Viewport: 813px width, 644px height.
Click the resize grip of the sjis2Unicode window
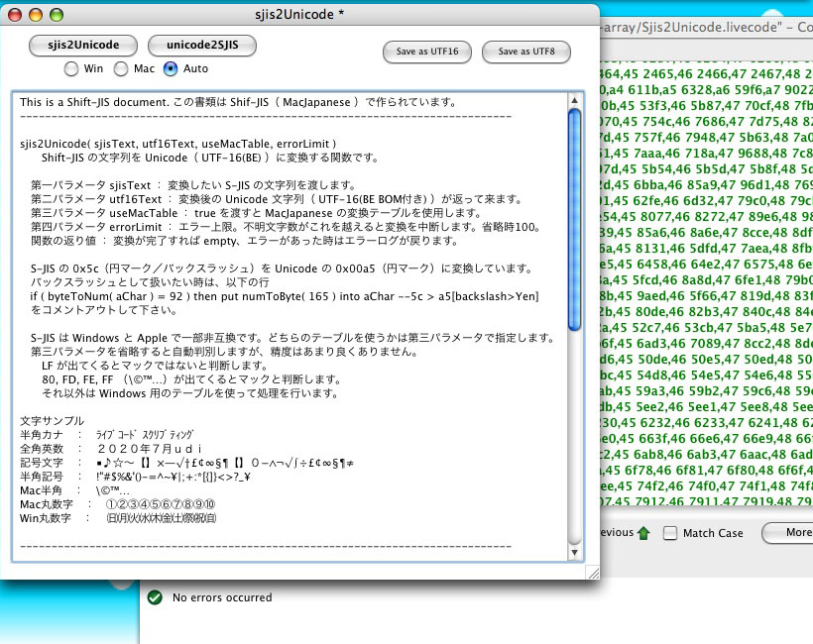tap(591, 573)
